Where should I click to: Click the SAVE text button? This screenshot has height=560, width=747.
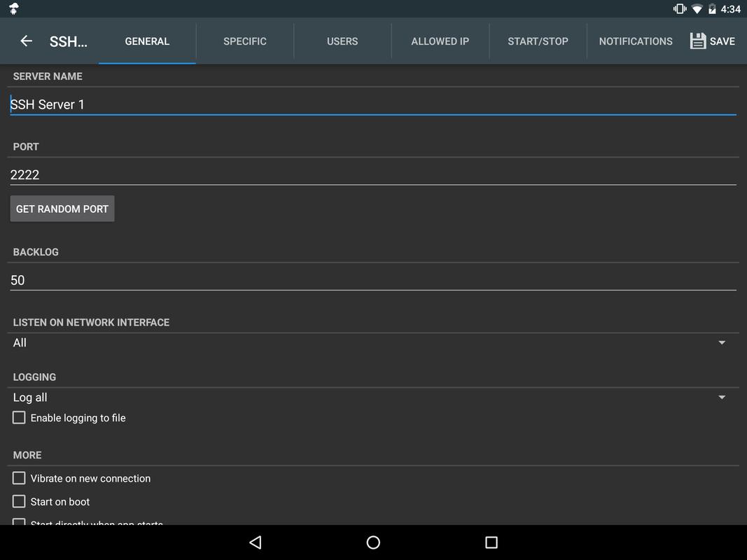[x=722, y=41]
